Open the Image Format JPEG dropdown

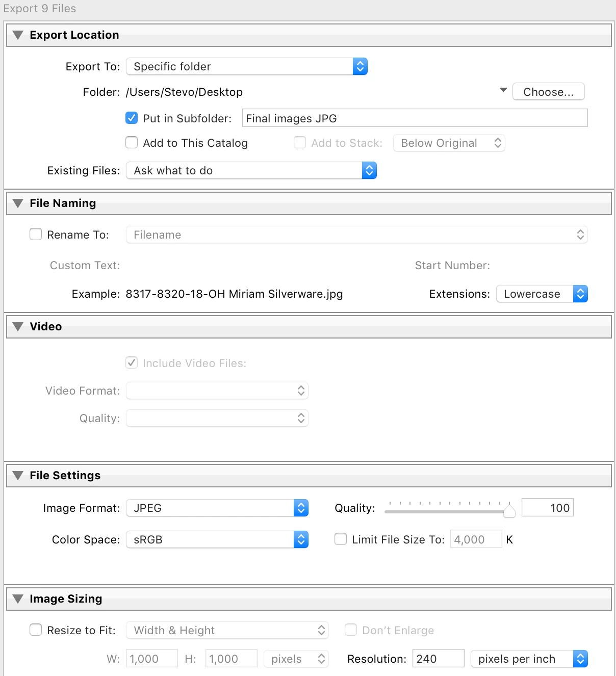(217, 508)
